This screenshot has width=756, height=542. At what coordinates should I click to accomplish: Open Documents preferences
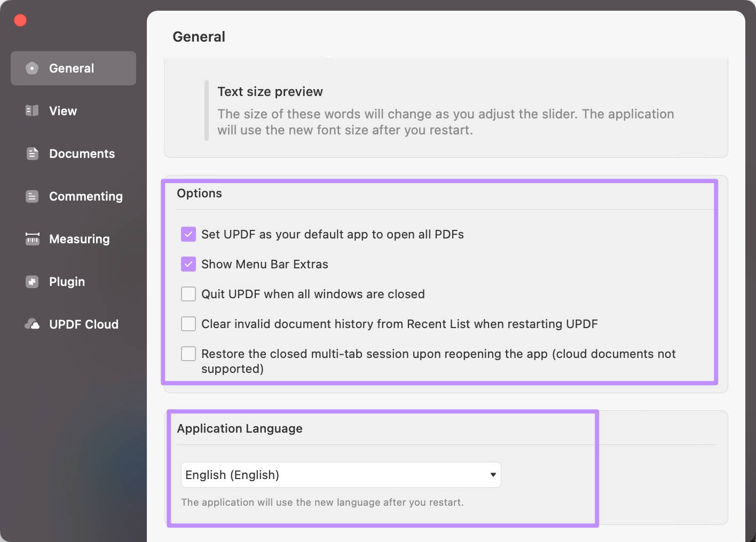73,154
